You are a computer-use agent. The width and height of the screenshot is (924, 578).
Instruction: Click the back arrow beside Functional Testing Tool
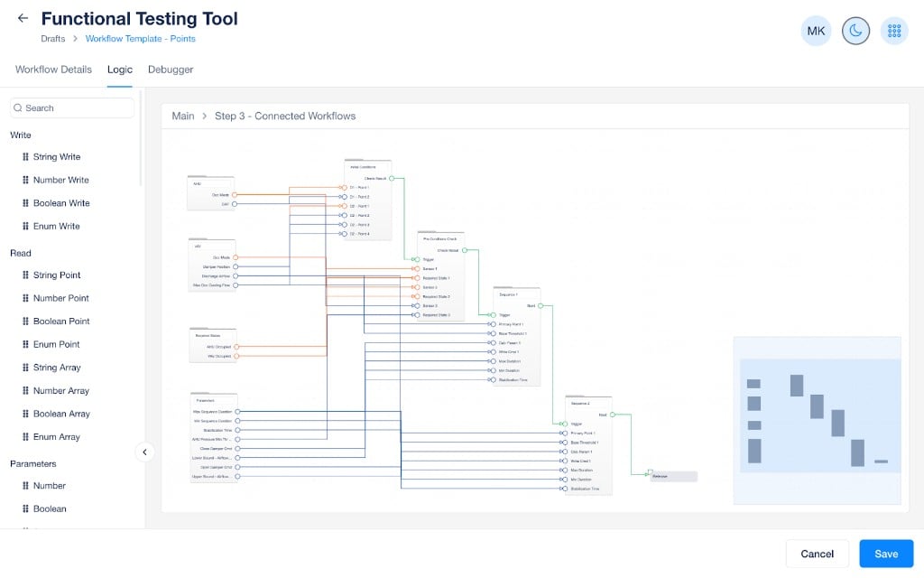click(x=23, y=18)
